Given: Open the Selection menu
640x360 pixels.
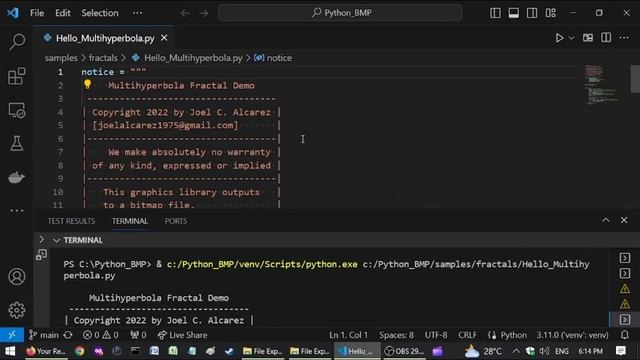Looking at the screenshot, I should tap(100, 13).
